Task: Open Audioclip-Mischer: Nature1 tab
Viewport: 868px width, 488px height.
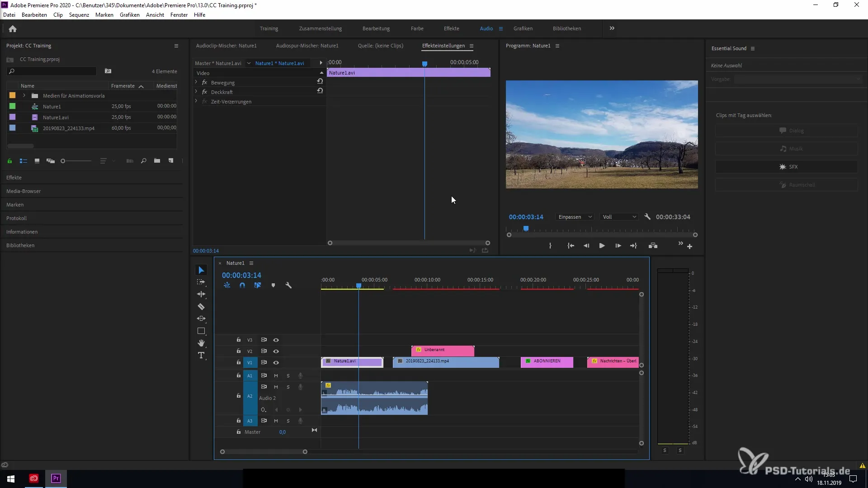Action: point(226,46)
